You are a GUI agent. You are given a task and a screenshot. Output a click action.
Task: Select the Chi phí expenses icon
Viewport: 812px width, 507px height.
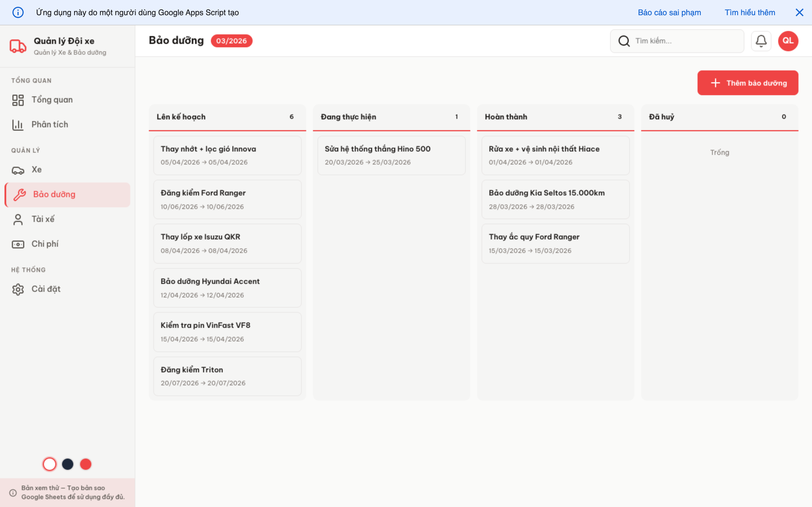pyautogui.click(x=18, y=244)
